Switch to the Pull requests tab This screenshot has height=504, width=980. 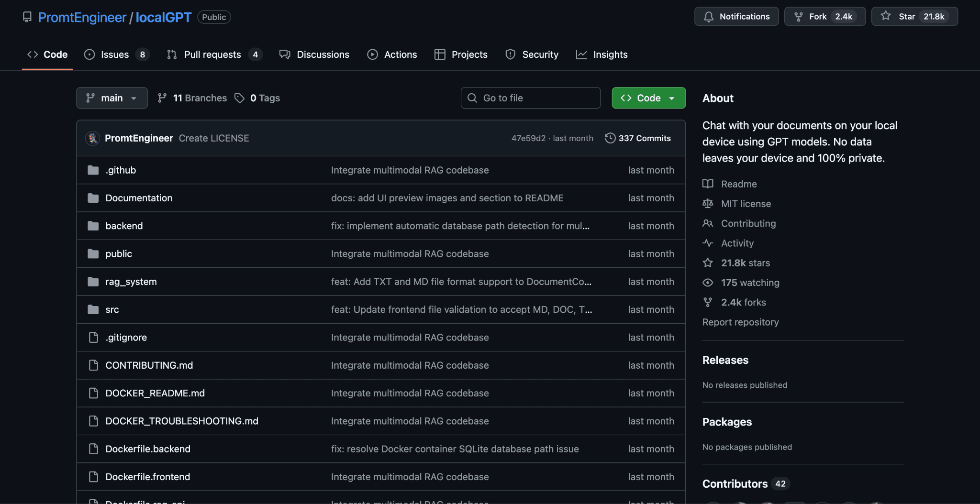[x=213, y=55]
